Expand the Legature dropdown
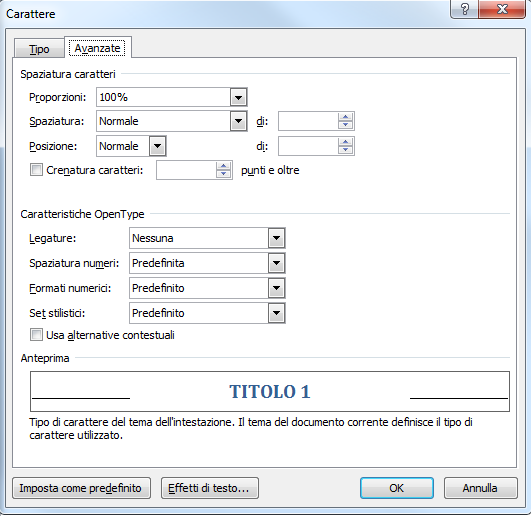The image size is (531, 516). [276, 238]
